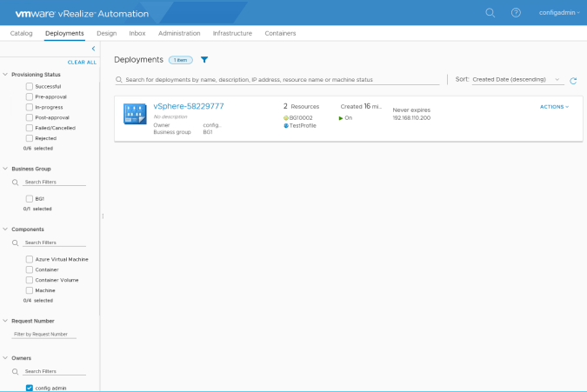The image size is (587, 392).
Task: Check the Failed/Cancelled status filter
Action: click(x=30, y=128)
